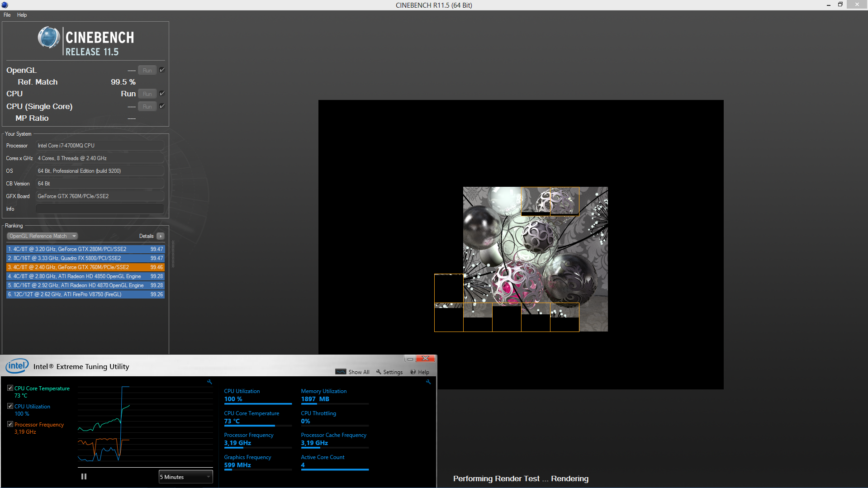Click the Intel logo in tuning utility
This screenshot has height=488, width=868.
pos(17,366)
